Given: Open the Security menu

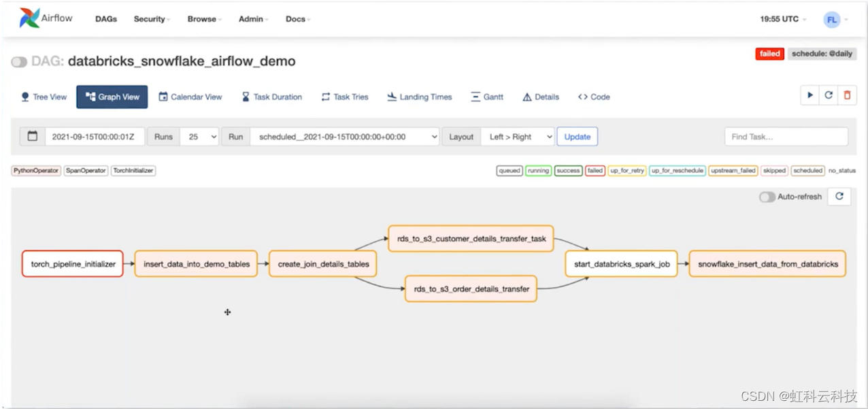Looking at the screenshot, I should (x=152, y=19).
